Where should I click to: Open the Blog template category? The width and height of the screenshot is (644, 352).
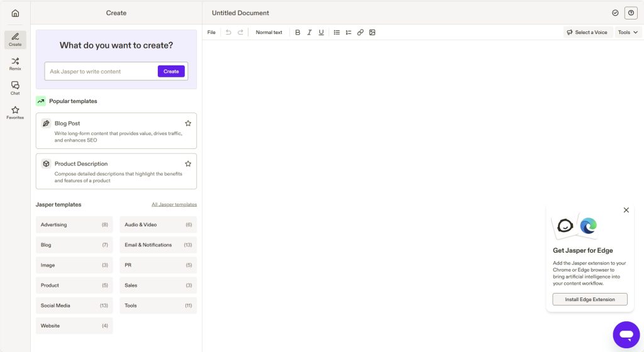tap(74, 245)
